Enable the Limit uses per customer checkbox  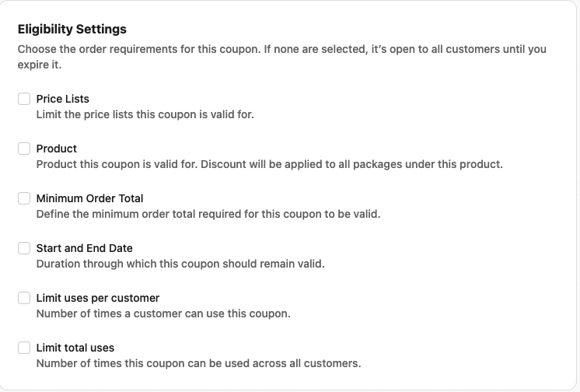click(x=24, y=298)
